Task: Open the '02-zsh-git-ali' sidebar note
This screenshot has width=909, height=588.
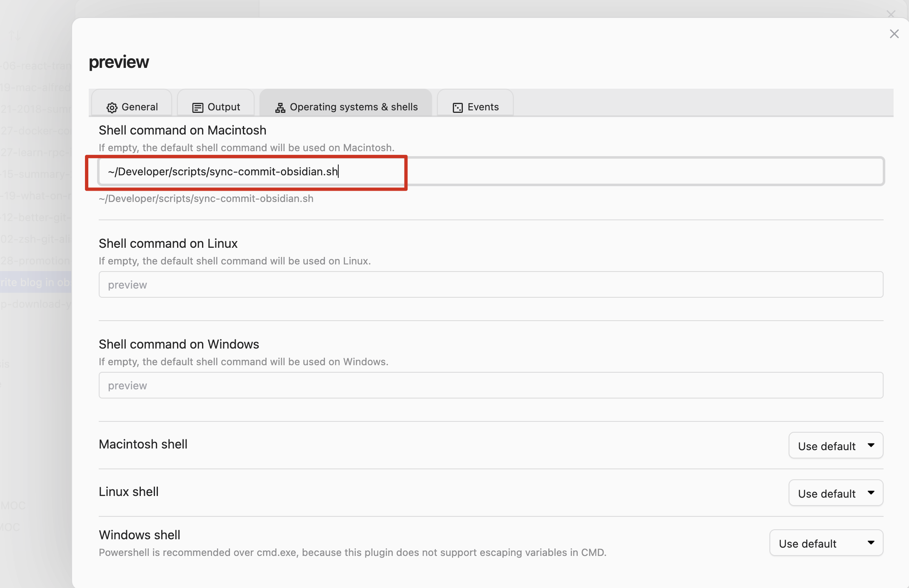Action: pyautogui.click(x=36, y=239)
